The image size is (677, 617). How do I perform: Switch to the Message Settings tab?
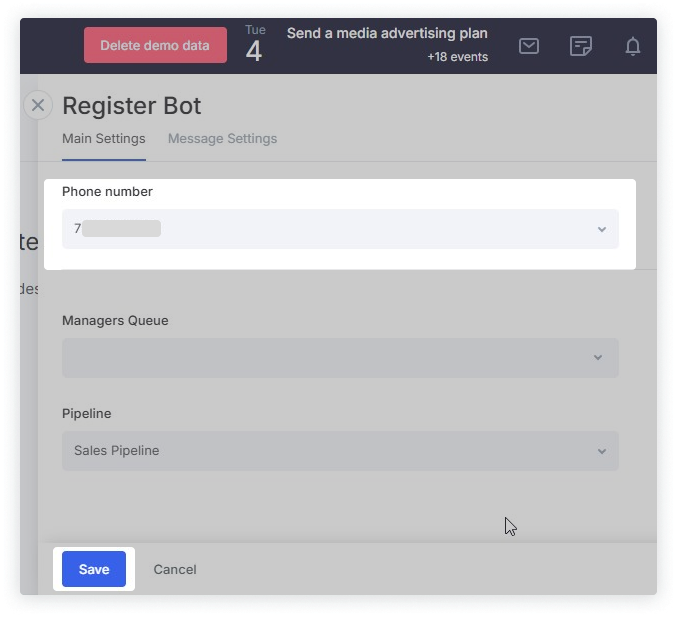(x=222, y=139)
